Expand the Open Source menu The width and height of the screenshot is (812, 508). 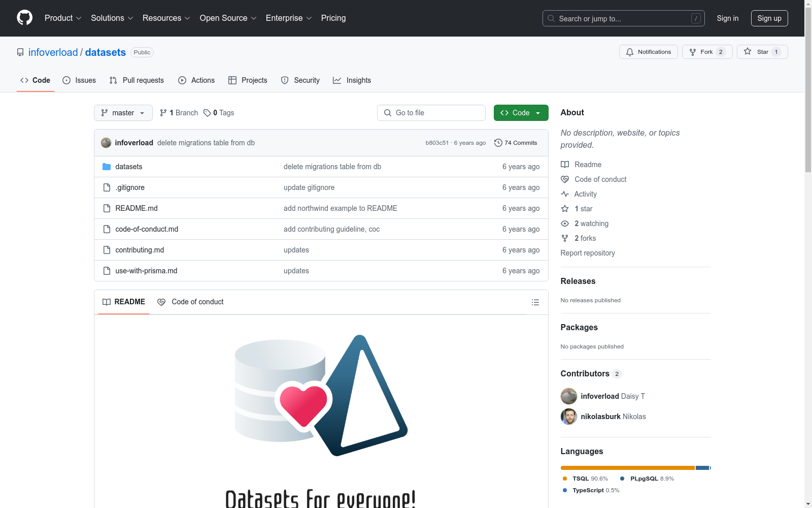[x=228, y=18]
